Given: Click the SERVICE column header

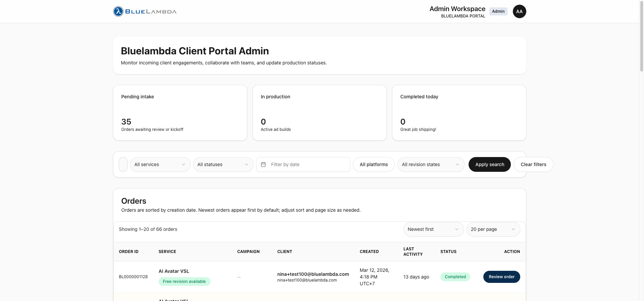Looking at the screenshot, I should pos(167,252).
